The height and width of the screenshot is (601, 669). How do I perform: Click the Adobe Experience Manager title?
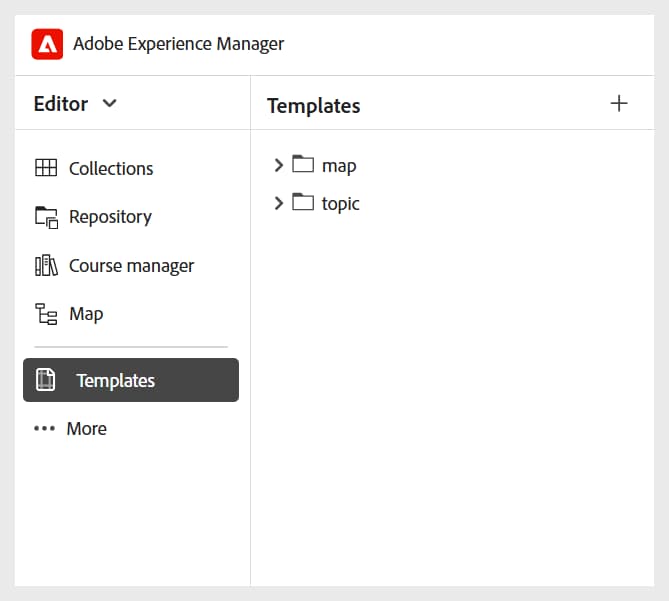click(x=179, y=44)
